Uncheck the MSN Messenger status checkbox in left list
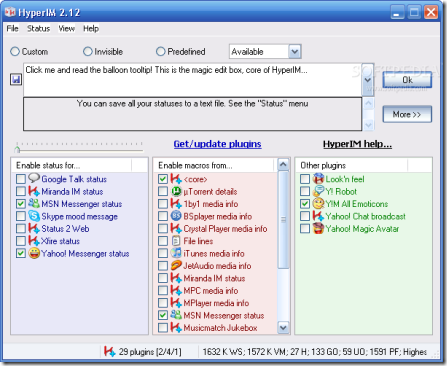This screenshot has height=366, width=447. click(21, 204)
